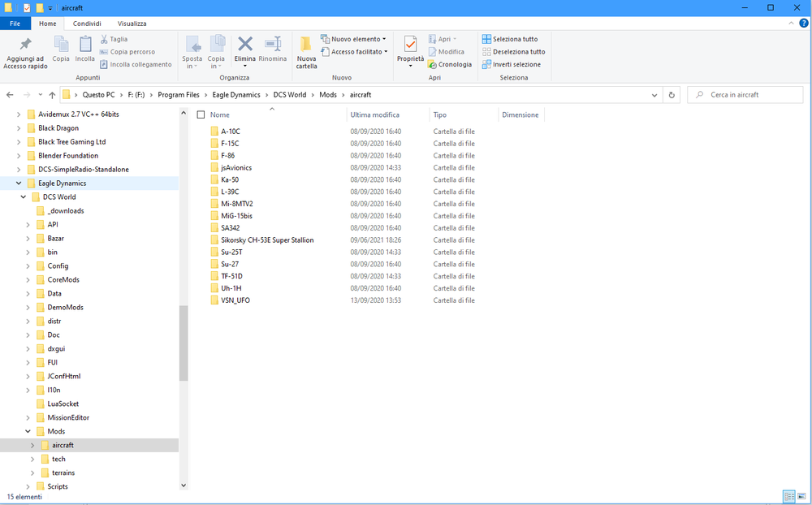
Task: Click the Modifica ribbon command
Action: 447,52
